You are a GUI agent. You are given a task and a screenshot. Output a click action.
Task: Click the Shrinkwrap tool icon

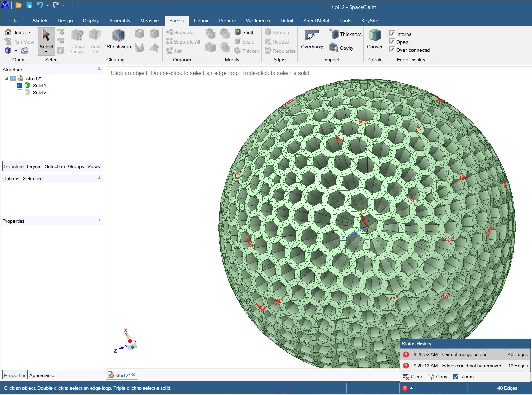coord(118,36)
